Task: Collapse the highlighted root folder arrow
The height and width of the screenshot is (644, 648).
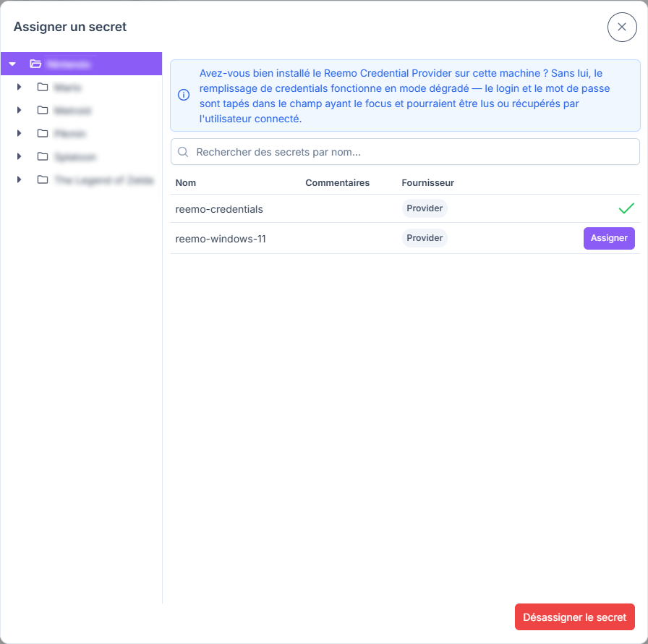Action: (x=12, y=64)
